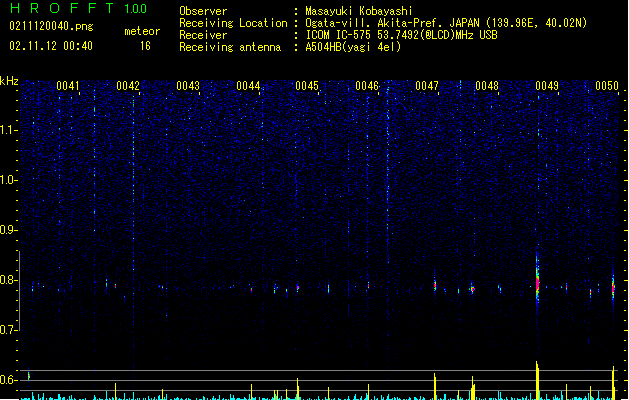Image resolution: width=629 pixels, height=400 pixels.
Task: Click the HROFFT 1.0.0 title text
Action: pyautogui.click(x=79, y=8)
